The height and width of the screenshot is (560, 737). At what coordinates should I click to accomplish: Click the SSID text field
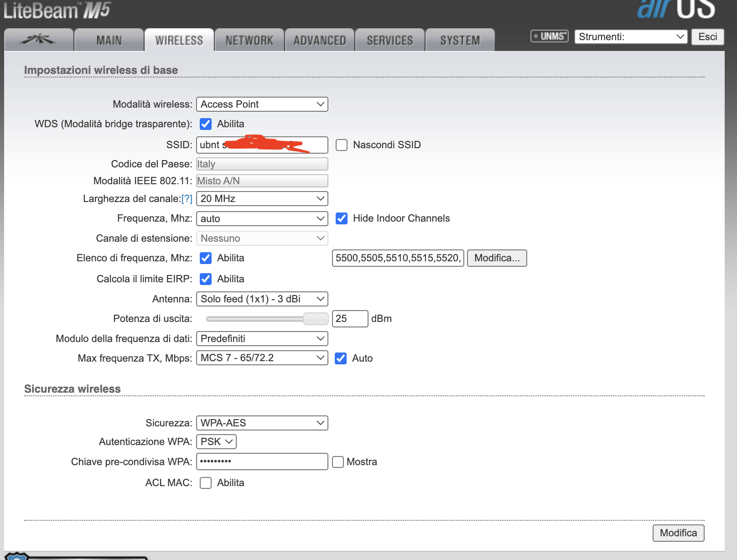click(262, 145)
